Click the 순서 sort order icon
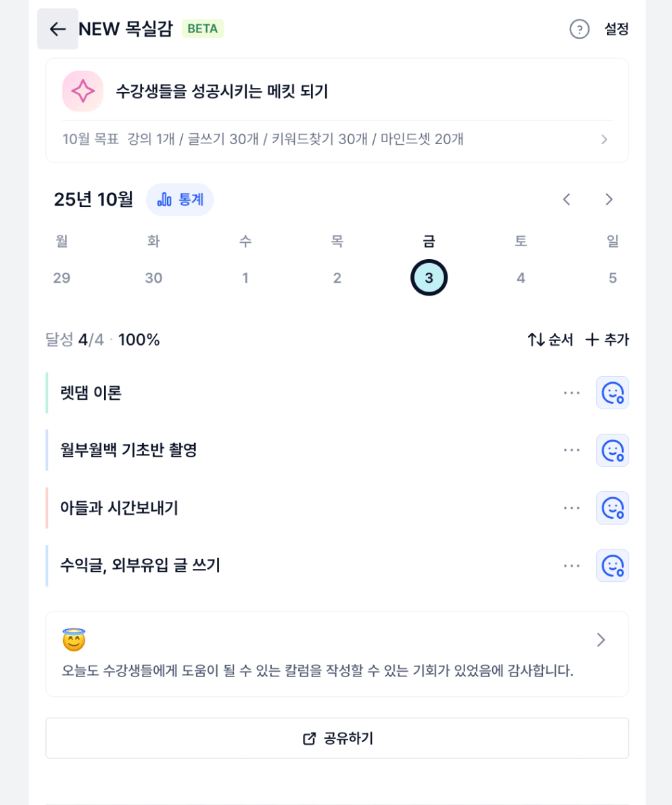This screenshot has height=805, width=672. tap(537, 340)
